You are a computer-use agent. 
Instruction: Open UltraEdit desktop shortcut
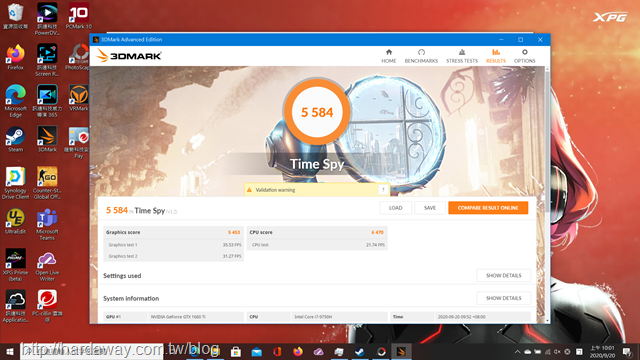pyautogui.click(x=16, y=221)
